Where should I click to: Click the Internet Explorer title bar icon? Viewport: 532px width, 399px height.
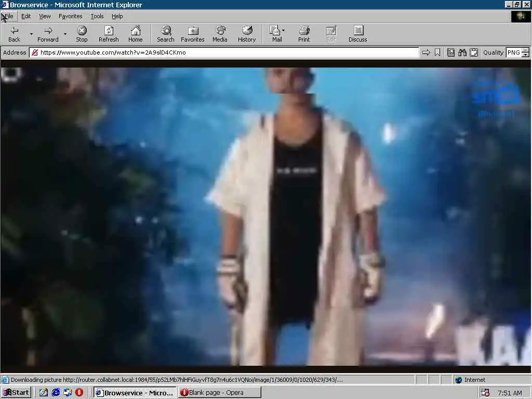[x=5, y=5]
